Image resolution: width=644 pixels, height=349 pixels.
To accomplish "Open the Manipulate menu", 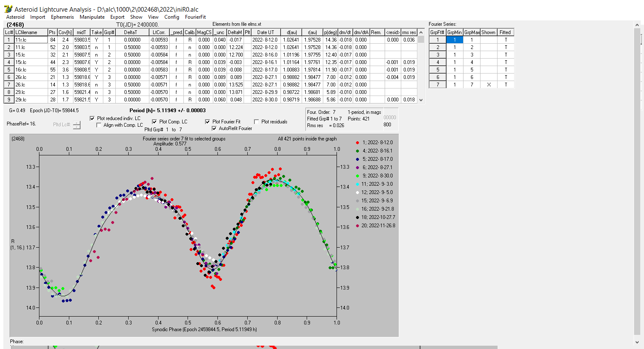I will click(92, 17).
